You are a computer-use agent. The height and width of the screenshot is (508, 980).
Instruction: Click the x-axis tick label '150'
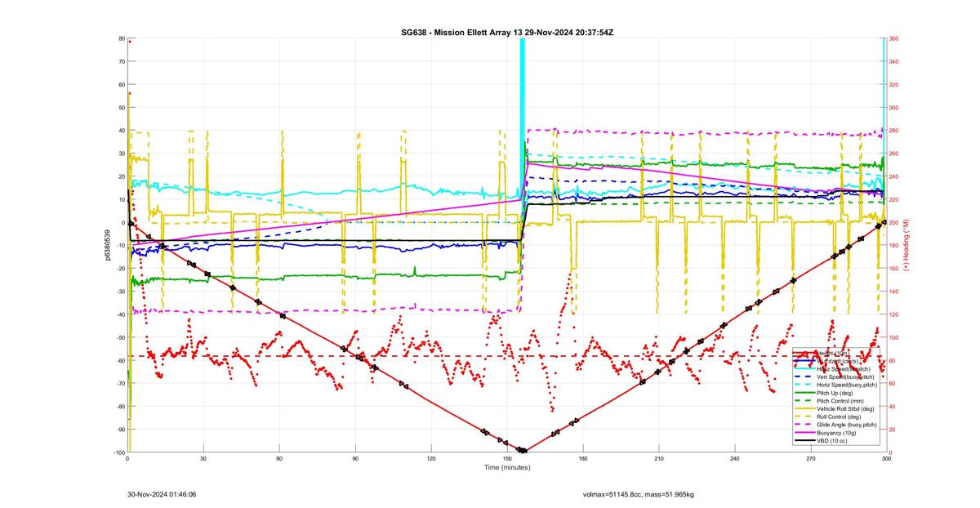(507, 459)
